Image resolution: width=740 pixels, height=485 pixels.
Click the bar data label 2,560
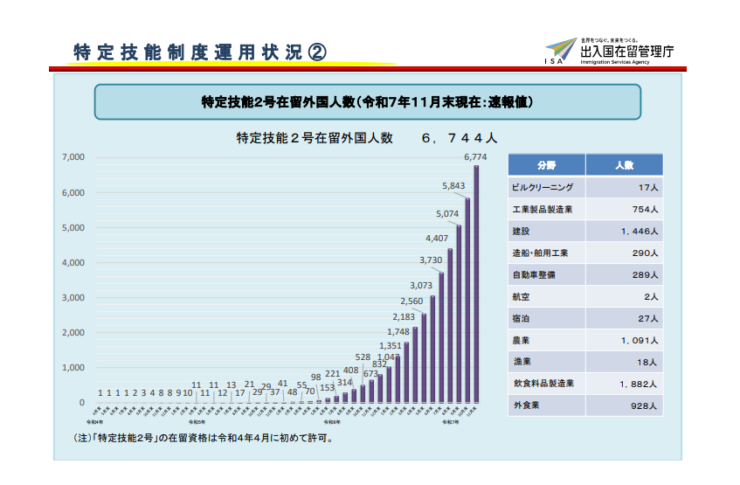click(411, 301)
